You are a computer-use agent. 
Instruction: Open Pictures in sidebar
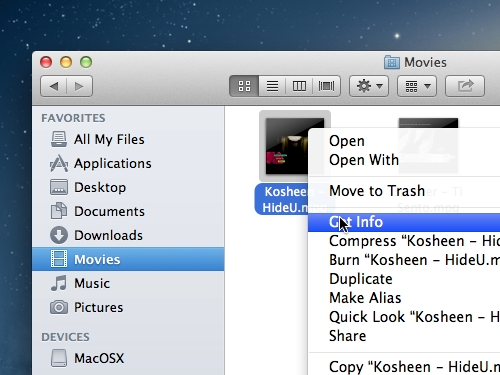coord(128,307)
